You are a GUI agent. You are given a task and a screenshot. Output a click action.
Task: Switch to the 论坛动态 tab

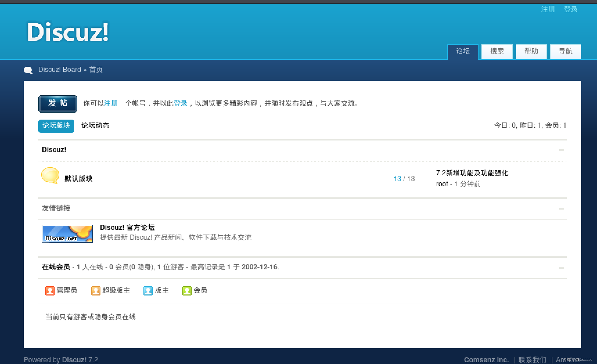point(95,125)
